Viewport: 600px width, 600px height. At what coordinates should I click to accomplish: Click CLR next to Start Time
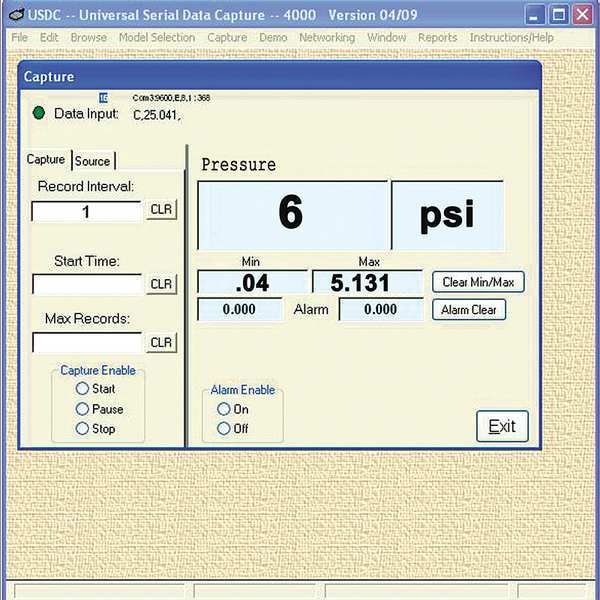point(161,284)
